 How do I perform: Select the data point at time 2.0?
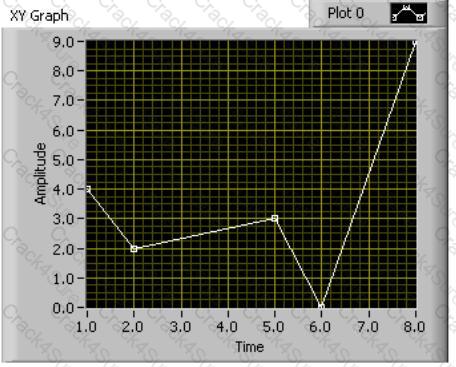(134, 249)
